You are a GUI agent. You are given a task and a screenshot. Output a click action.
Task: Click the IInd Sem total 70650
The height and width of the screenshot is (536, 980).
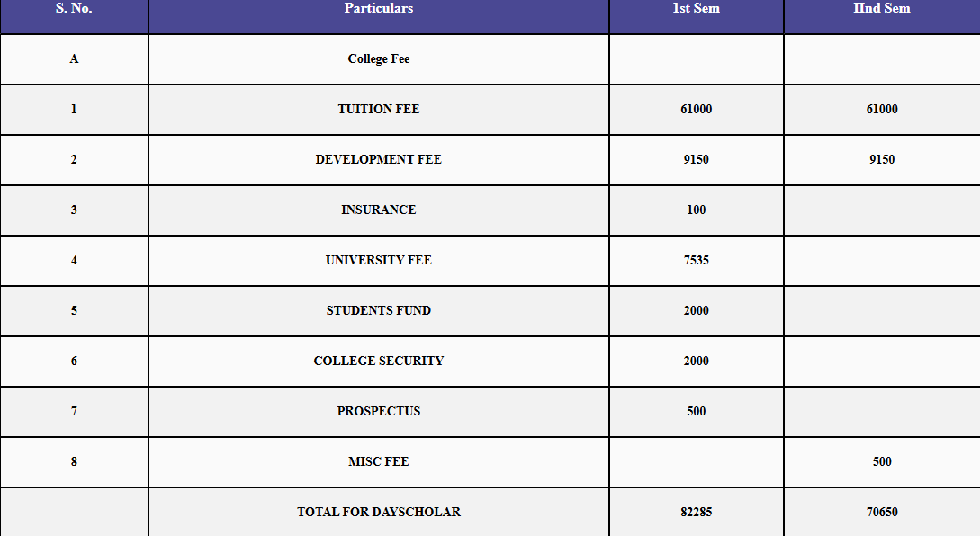pyautogui.click(x=881, y=513)
